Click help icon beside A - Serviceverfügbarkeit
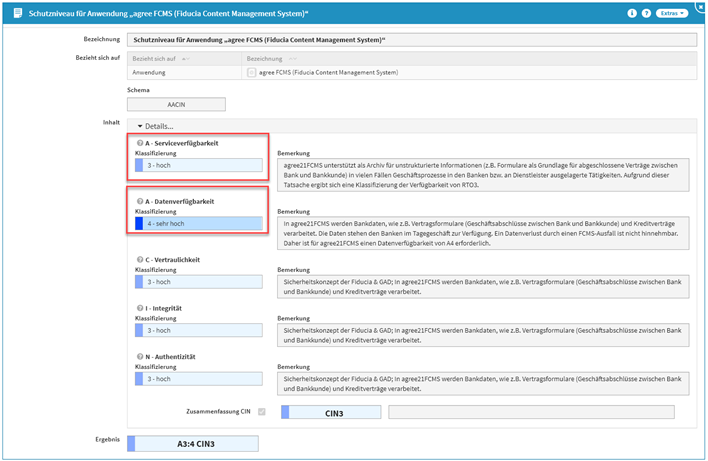Image resolution: width=708 pixels, height=461 pixels. [140, 143]
